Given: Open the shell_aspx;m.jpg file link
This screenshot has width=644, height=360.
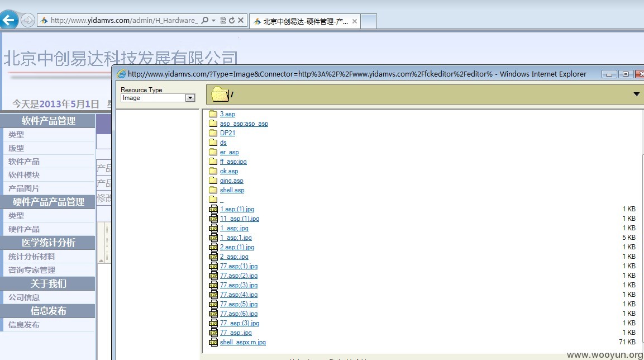Looking at the screenshot, I should tap(243, 342).
